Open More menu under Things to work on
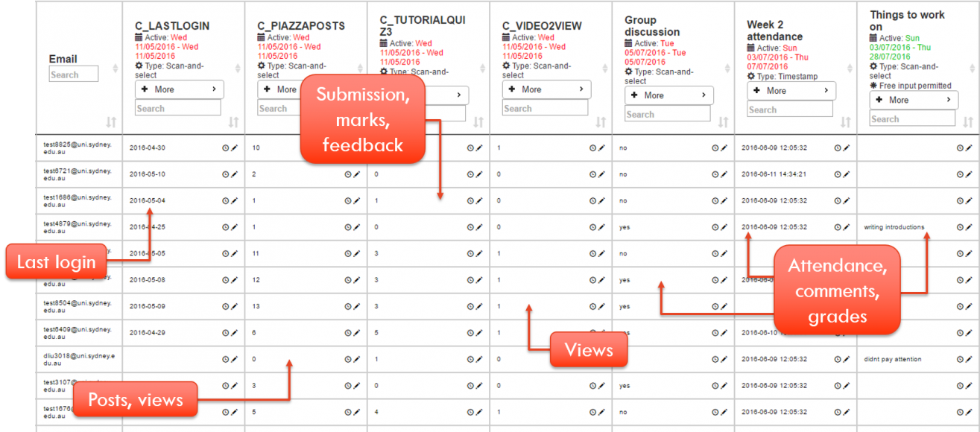Screen dimensions: 980x432 point(912,100)
